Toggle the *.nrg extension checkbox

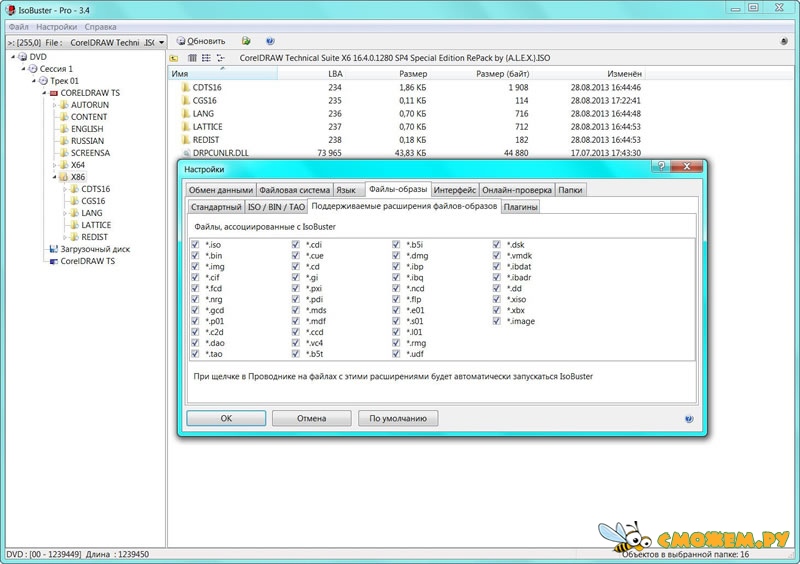point(195,299)
